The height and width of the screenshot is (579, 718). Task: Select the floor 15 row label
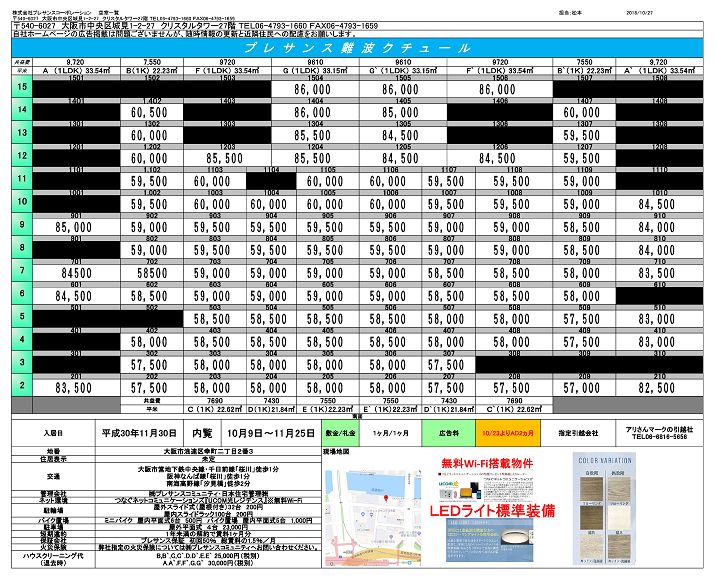[x=22, y=87]
